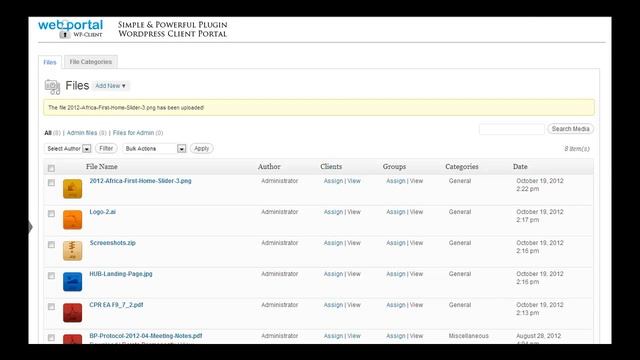Switch to the Files tab
This screenshot has height=360, width=640.
[50, 62]
